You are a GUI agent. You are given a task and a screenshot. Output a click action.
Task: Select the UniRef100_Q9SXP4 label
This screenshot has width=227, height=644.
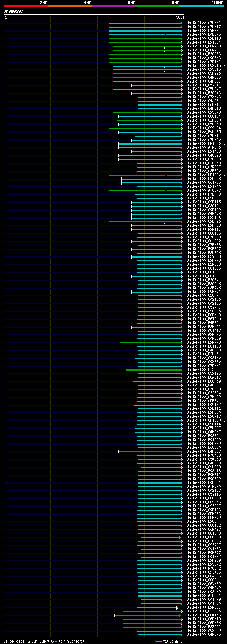[x=204, y=128]
